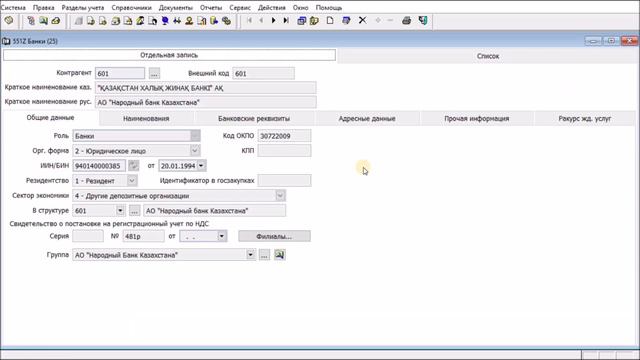Jump to last record arrow in toolbar
Viewport: 640px width, 360px height.
[286, 20]
